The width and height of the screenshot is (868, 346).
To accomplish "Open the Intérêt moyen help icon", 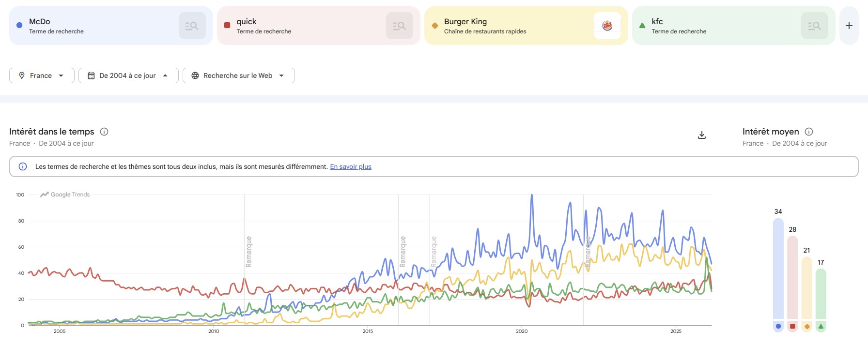I will 809,132.
